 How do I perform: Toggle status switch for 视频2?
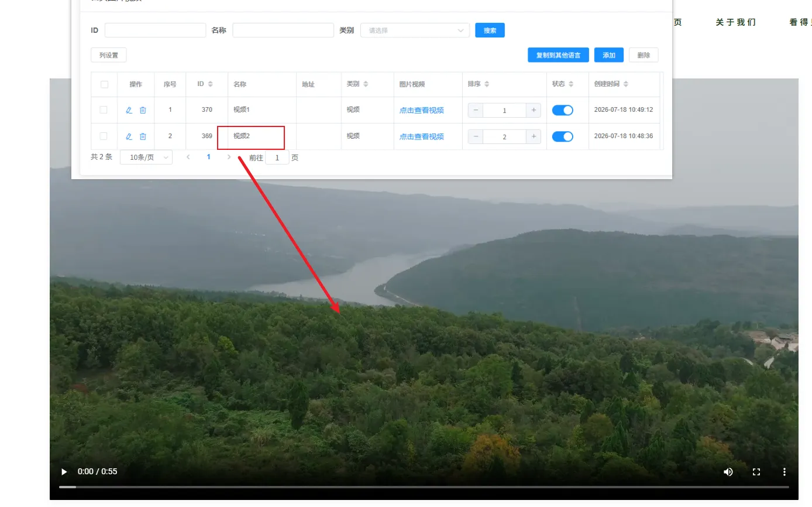(563, 136)
